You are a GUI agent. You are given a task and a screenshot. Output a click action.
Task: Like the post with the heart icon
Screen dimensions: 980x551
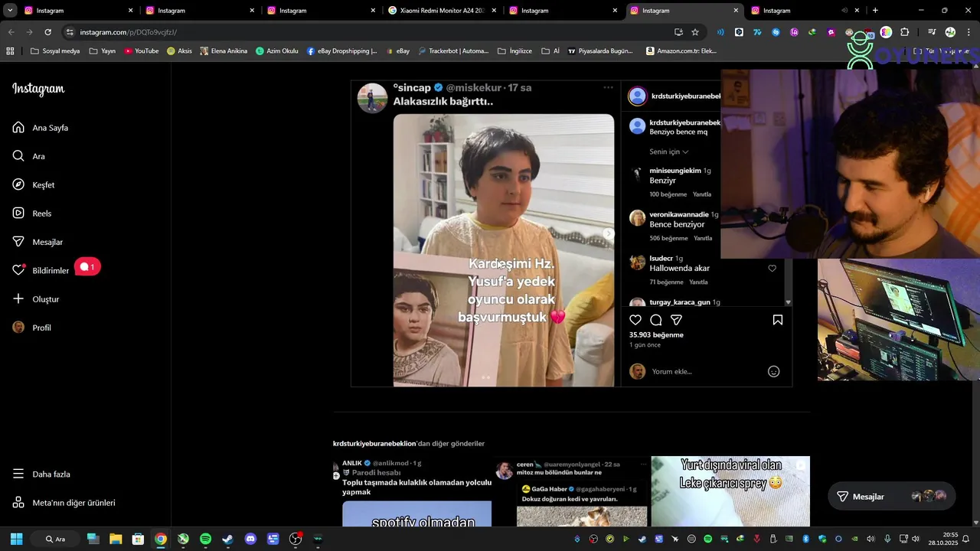(635, 320)
